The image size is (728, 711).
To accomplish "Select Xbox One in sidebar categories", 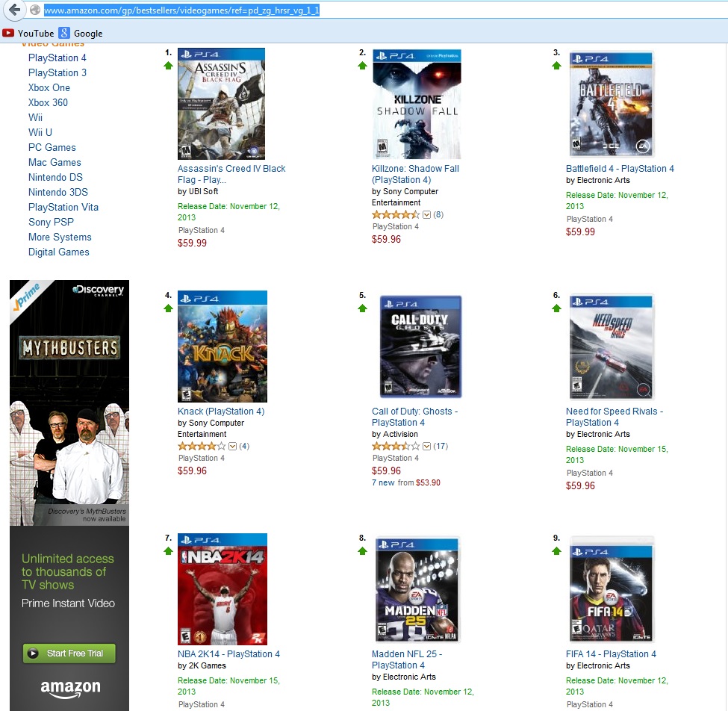I will pyautogui.click(x=49, y=88).
